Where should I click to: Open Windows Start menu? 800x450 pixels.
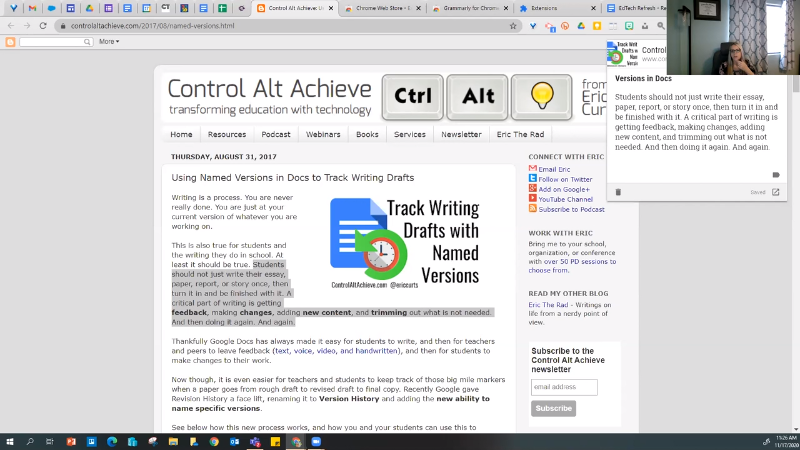(10, 442)
